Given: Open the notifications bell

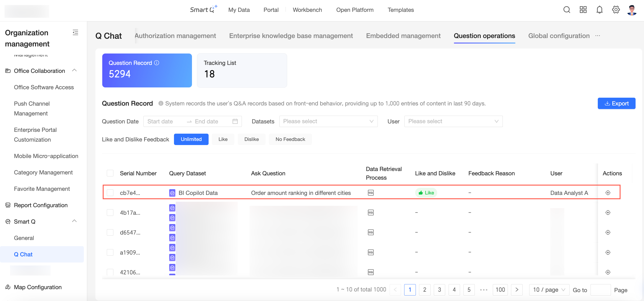Looking at the screenshot, I should [599, 10].
